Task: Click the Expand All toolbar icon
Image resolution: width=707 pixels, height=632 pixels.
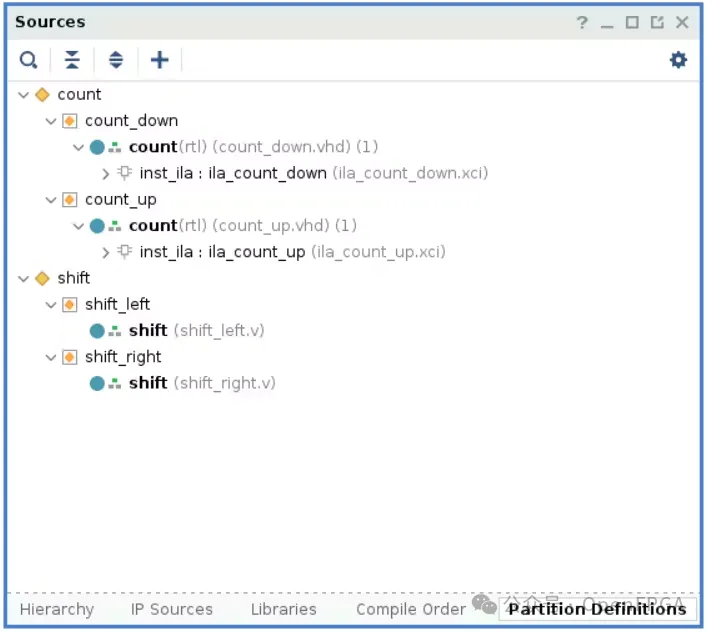Action: tap(116, 60)
